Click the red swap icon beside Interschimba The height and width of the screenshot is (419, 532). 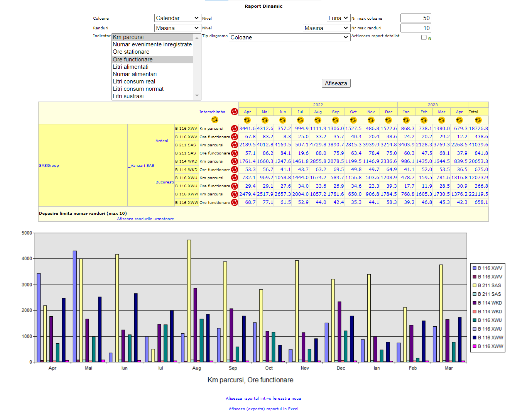234,112
